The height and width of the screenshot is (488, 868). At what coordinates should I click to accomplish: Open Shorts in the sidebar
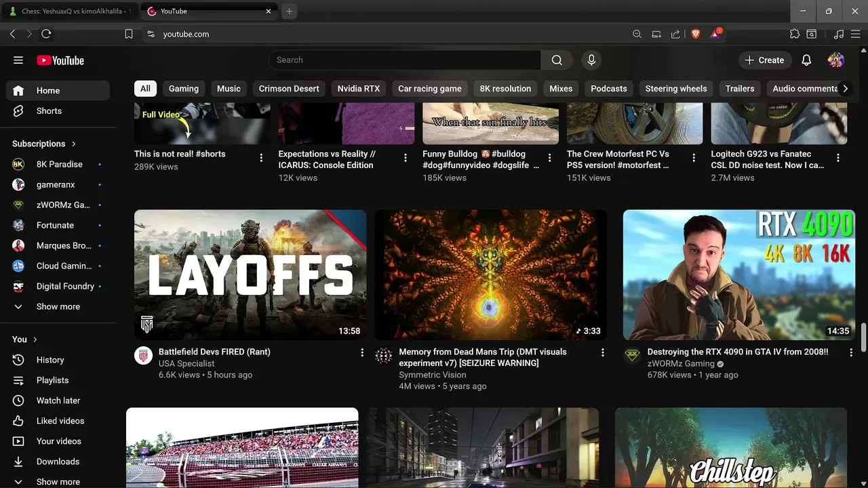[58, 110]
